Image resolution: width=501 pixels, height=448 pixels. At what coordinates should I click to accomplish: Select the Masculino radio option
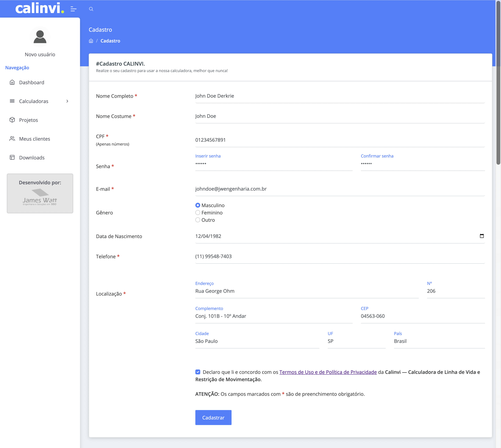[x=198, y=205]
